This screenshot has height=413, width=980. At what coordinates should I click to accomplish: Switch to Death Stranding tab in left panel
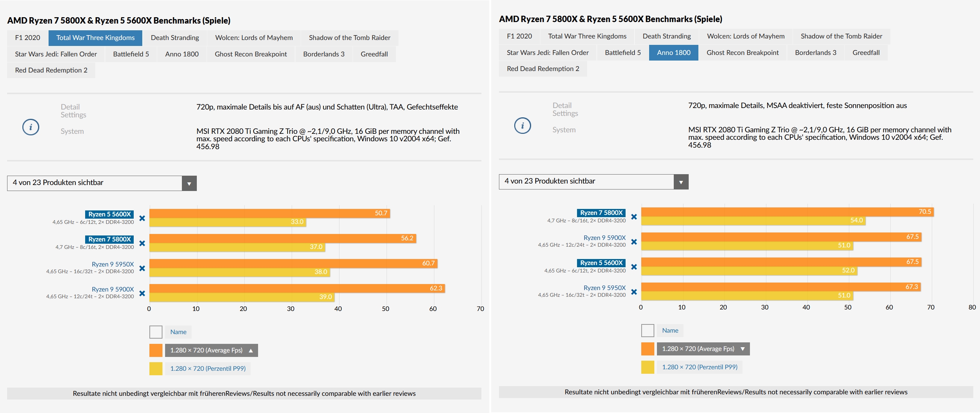coord(175,38)
